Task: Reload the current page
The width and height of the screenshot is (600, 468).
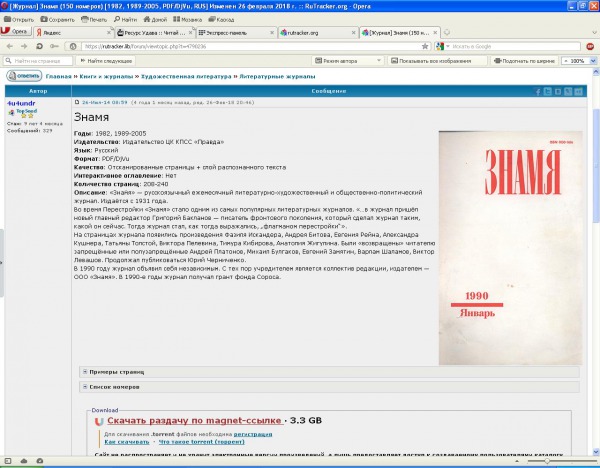Action: point(39,46)
